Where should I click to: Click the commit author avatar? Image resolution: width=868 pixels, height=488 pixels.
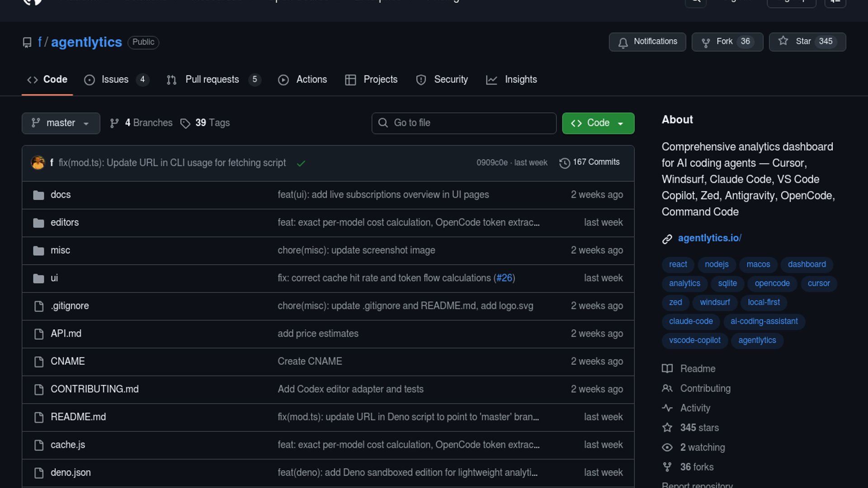(38, 163)
